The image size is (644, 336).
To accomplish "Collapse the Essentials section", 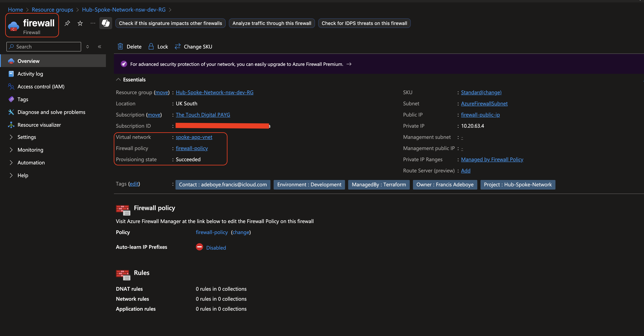I will point(118,79).
